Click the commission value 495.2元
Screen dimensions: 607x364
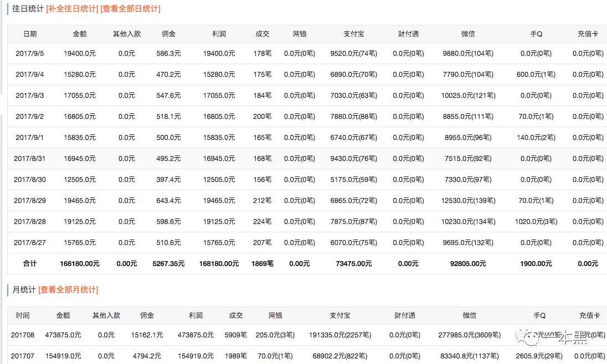[168, 159]
